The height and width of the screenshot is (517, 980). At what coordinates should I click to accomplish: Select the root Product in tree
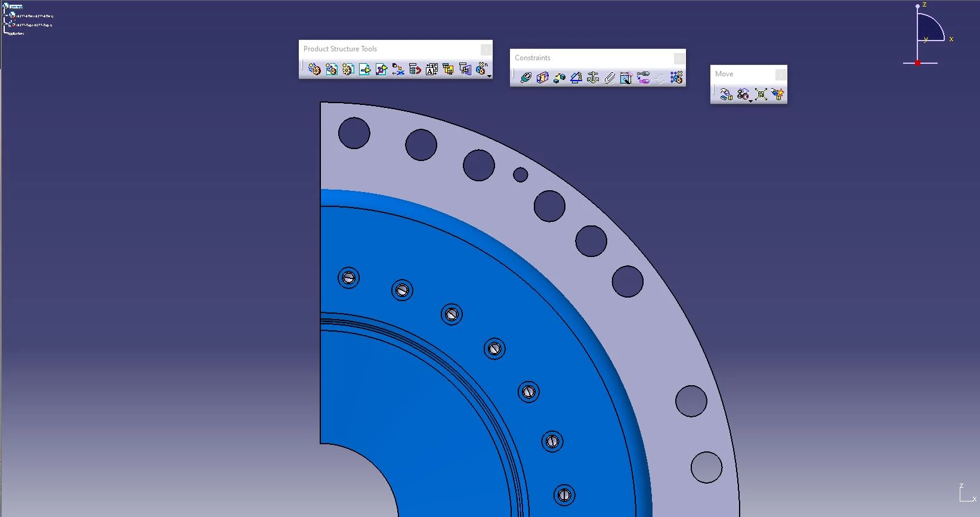coord(16,7)
